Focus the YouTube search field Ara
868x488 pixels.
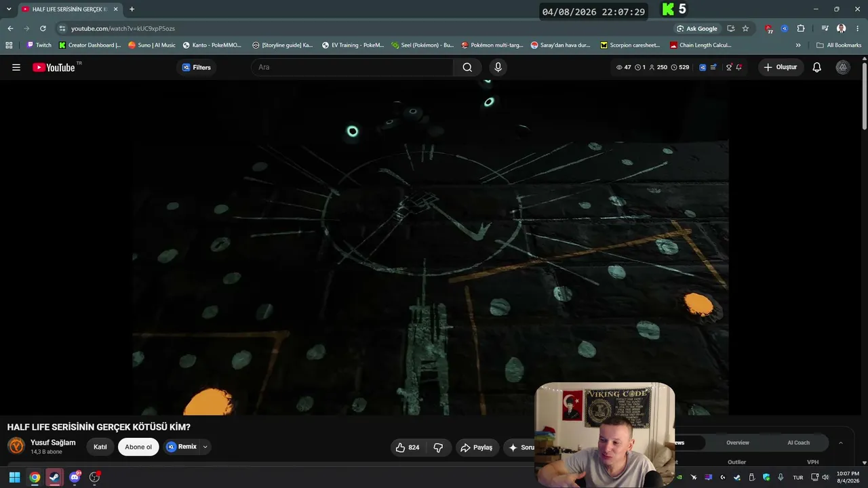click(x=353, y=67)
